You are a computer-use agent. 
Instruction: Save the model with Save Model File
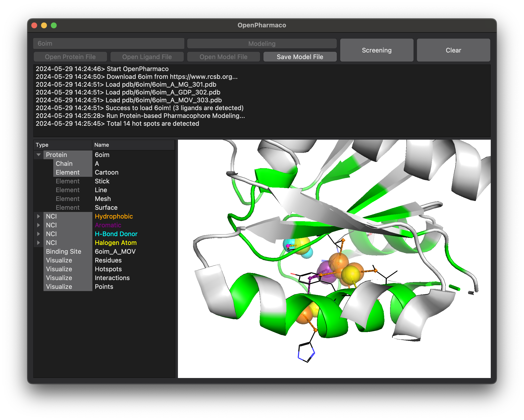(300, 57)
